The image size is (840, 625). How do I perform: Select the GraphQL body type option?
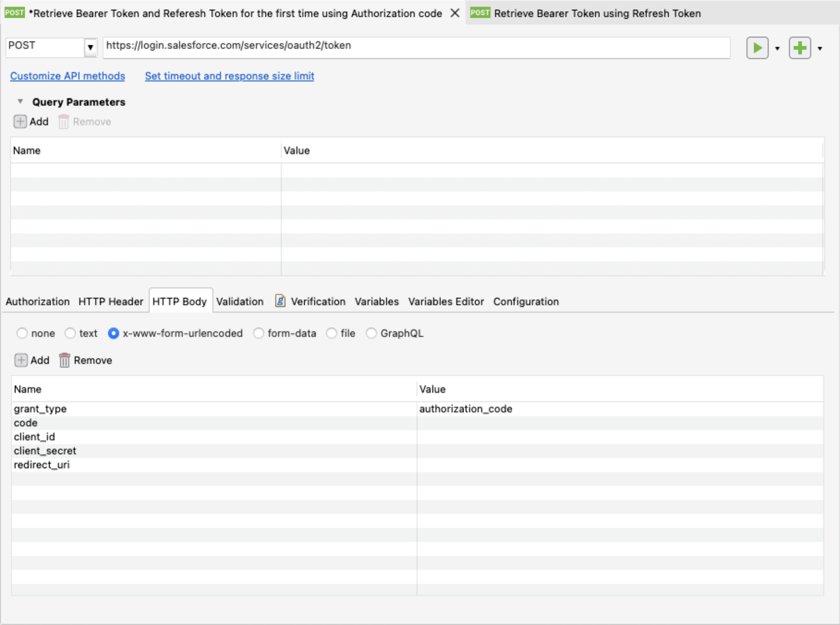click(371, 334)
